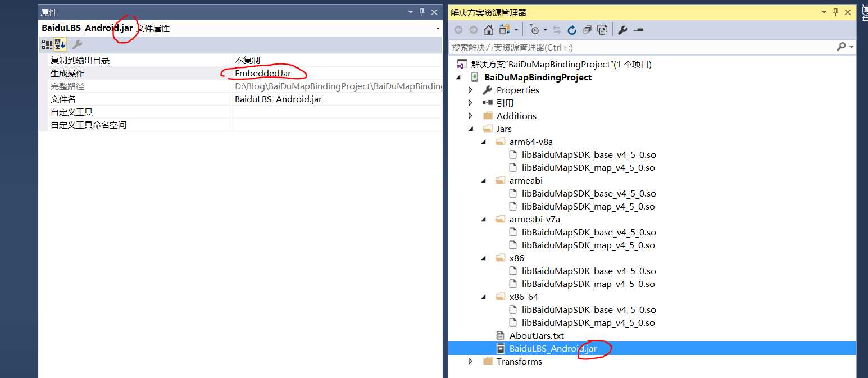Open the dropdown arrow beside the switch views icon

click(x=516, y=30)
